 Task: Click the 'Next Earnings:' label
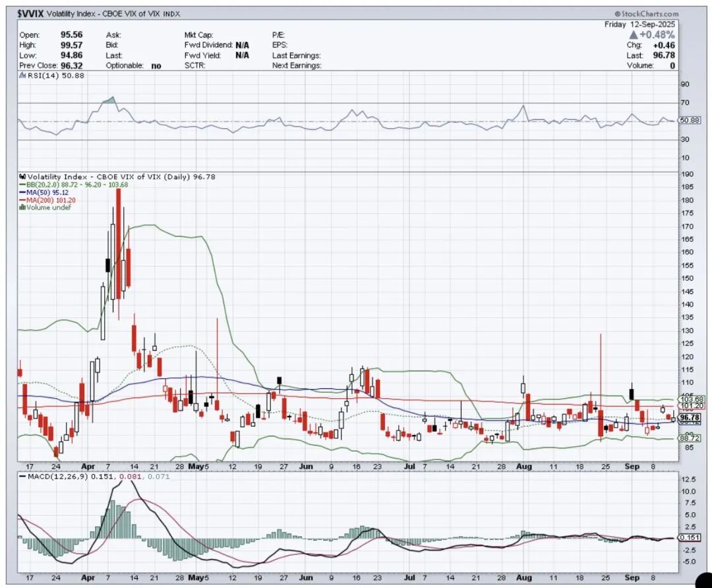coord(297,66)
